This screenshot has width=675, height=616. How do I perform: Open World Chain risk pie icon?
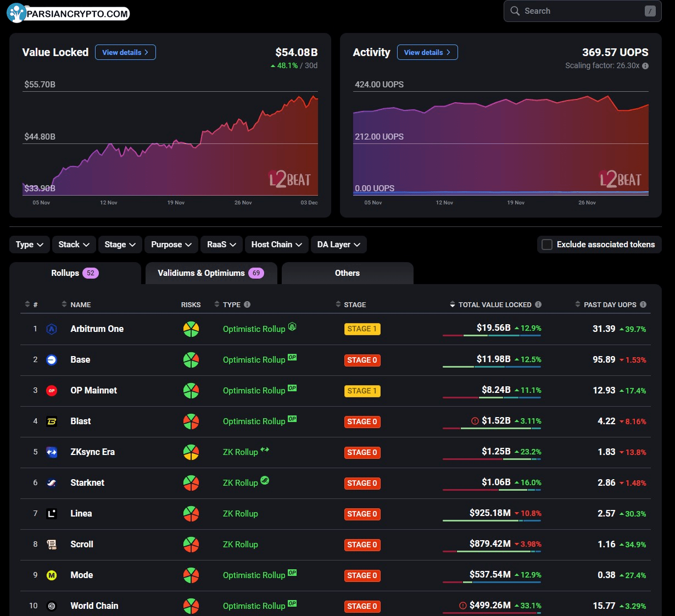(191, 606)
